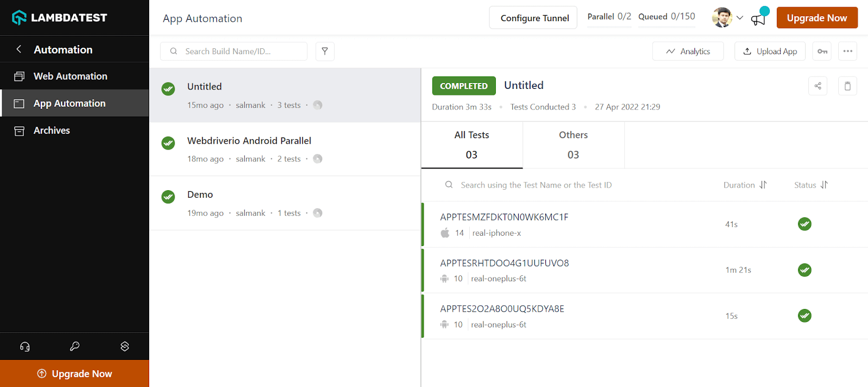Open the three-dots more options menu
The image size is (868, 387).
tap(848, 51)
